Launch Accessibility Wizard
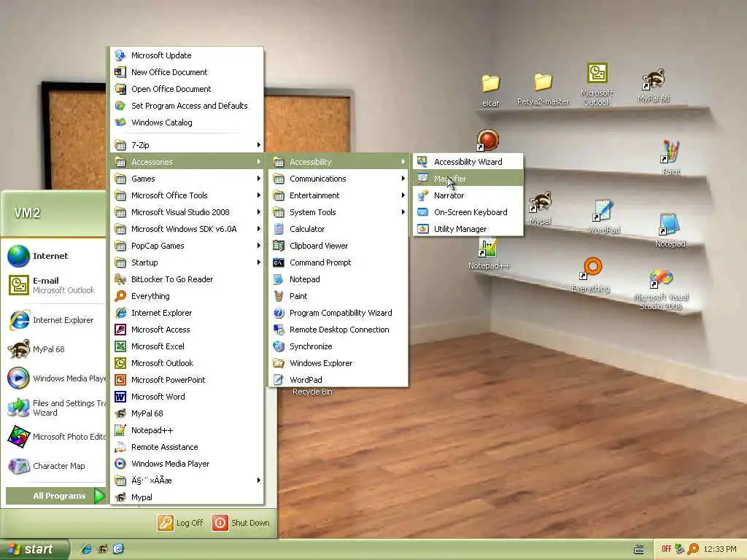This screenshot has height=560, width=747. [468, 162]
